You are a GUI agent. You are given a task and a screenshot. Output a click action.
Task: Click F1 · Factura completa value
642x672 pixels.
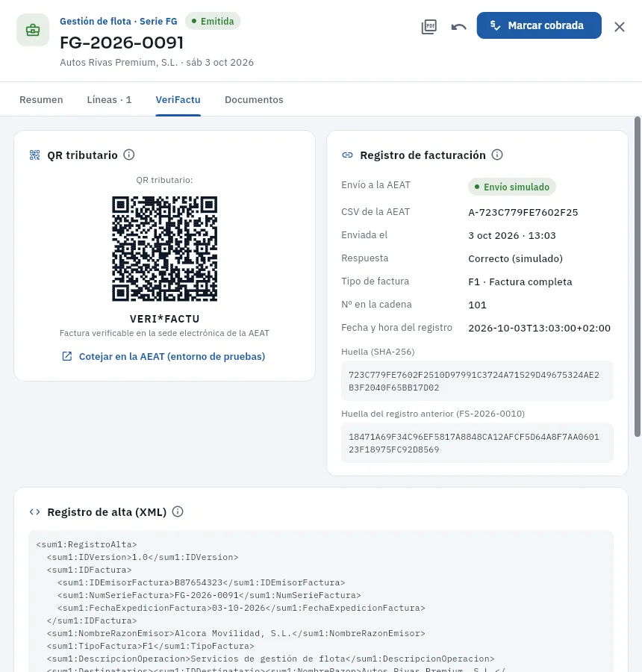point(520,281)
